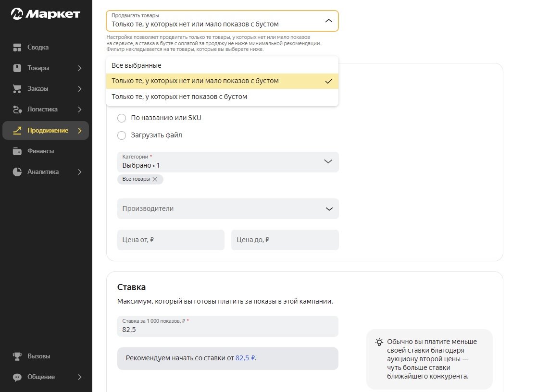This screenshot has width=537, height=392.
Task: Remove the 'Все товары' category chip
Action: click(x=155, y=179)
